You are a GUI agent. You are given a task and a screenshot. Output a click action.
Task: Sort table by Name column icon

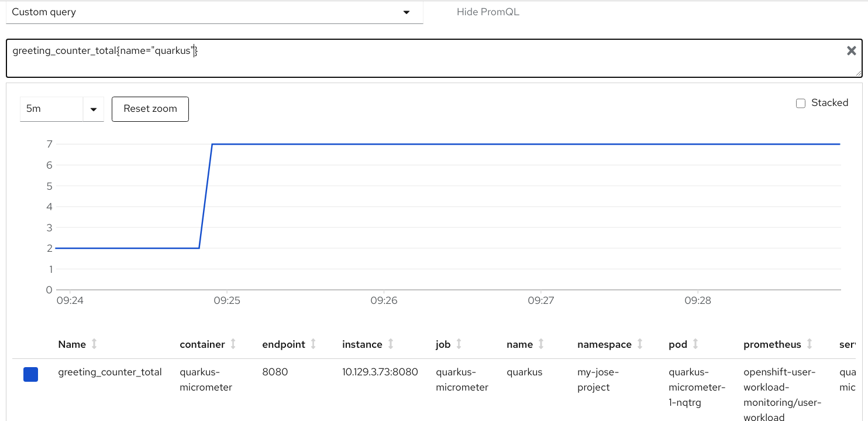coord(94,344)
